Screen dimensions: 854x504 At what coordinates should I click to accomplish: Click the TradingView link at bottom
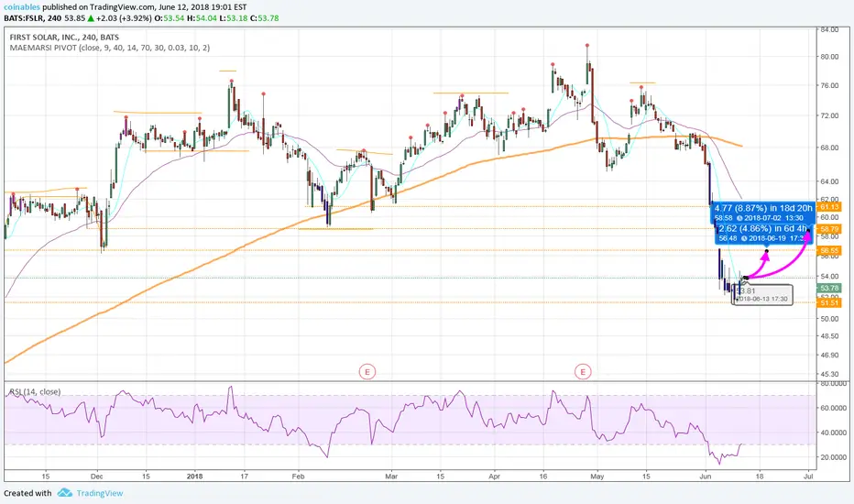(100, 493)
